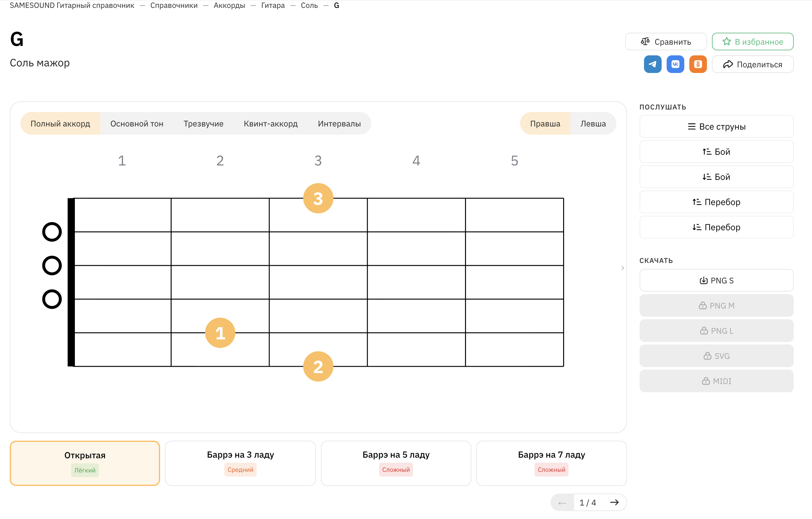This screenshot has width=812, height=519.
Task: Click the open-string circle on top
Action: (52, 232)
